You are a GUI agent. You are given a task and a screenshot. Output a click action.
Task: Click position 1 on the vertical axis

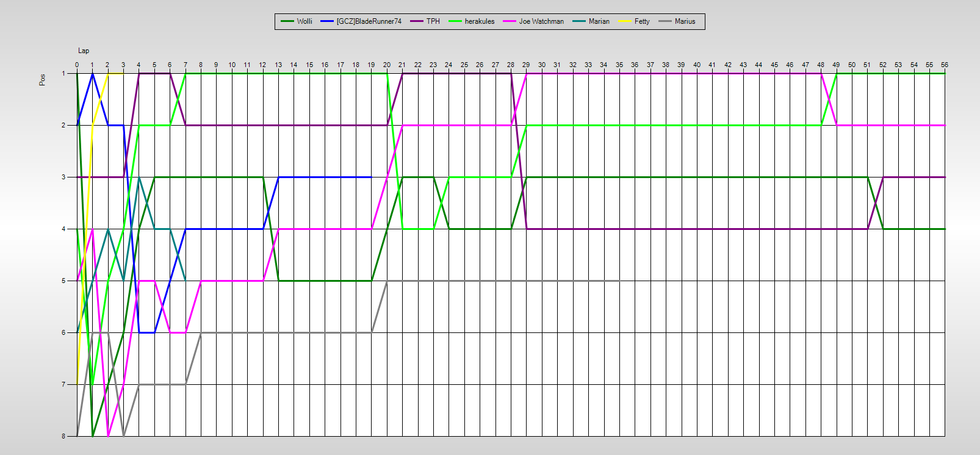coord(63,73)
